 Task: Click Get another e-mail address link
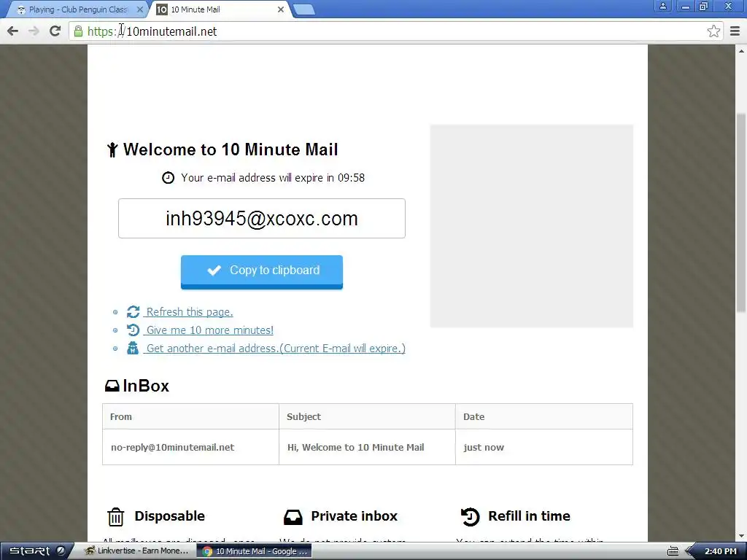276,348
